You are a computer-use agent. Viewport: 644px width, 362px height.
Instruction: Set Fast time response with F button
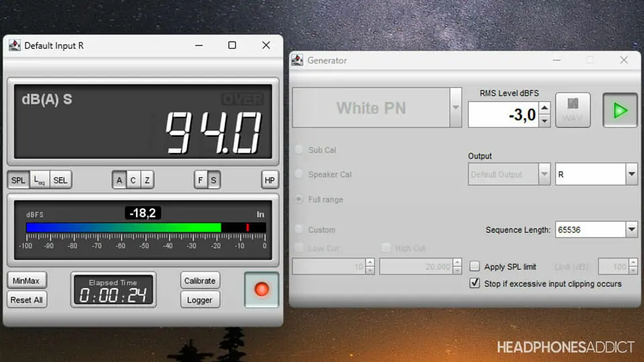(201, 180)
